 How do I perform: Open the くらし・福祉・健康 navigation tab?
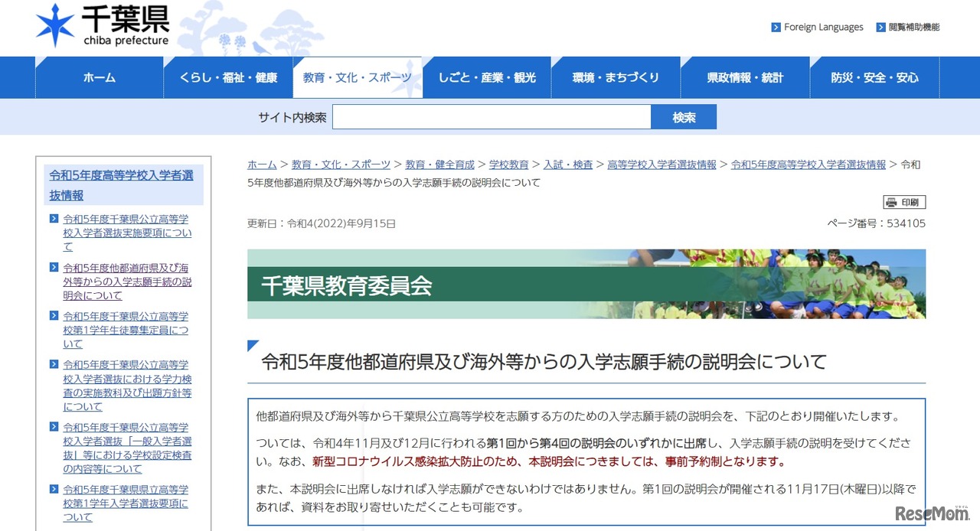[x=228, y=77]
